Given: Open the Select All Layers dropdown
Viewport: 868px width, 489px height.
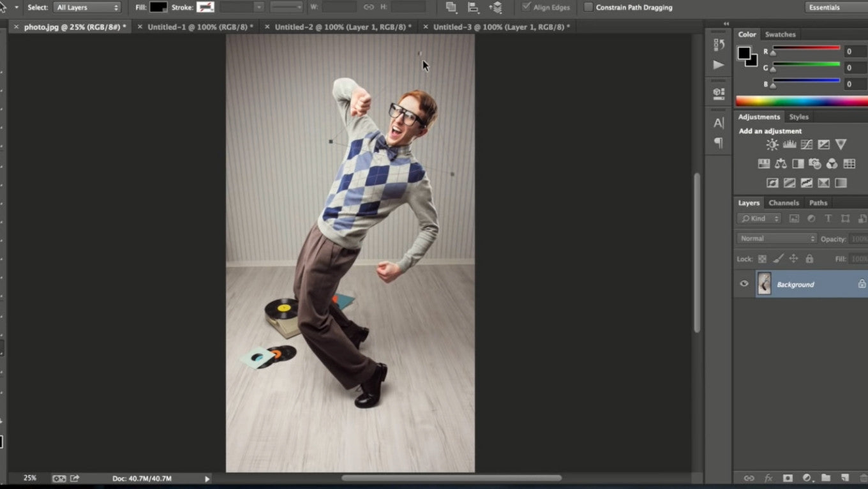Looking at the screenshot, I should (x=87, y=8).
